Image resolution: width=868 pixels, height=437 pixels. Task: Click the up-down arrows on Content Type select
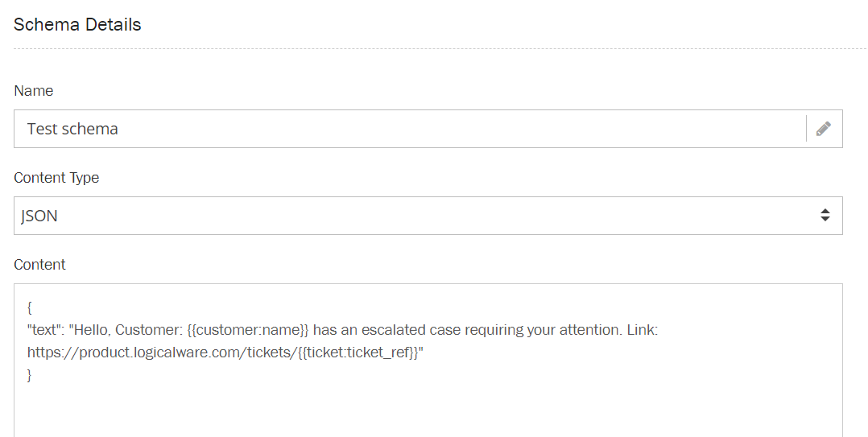[825, 215]
